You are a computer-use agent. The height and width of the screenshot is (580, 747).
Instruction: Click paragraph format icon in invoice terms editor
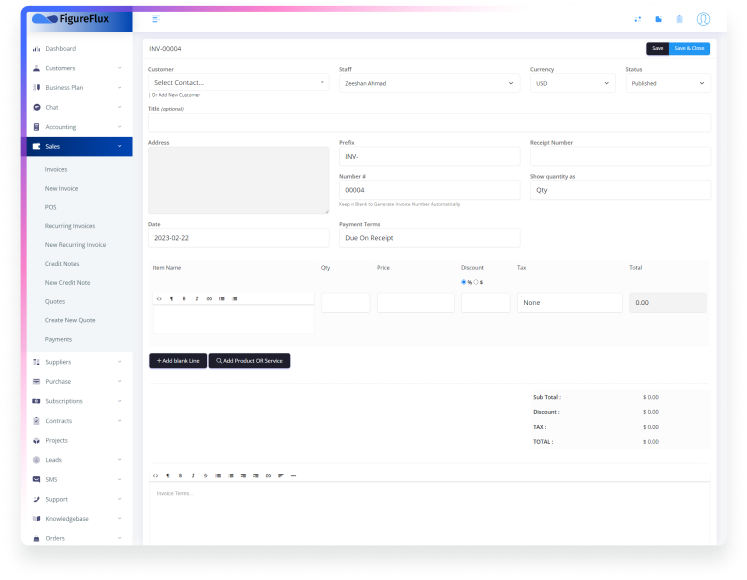coord(168,476)
